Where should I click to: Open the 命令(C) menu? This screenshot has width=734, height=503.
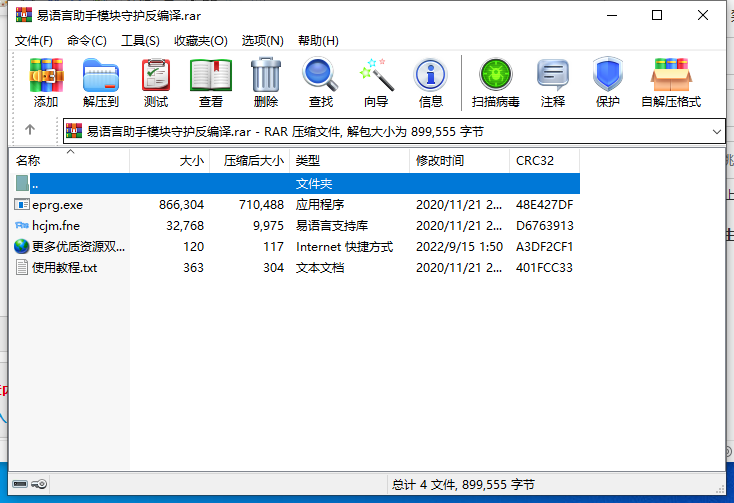click(87, 41)
